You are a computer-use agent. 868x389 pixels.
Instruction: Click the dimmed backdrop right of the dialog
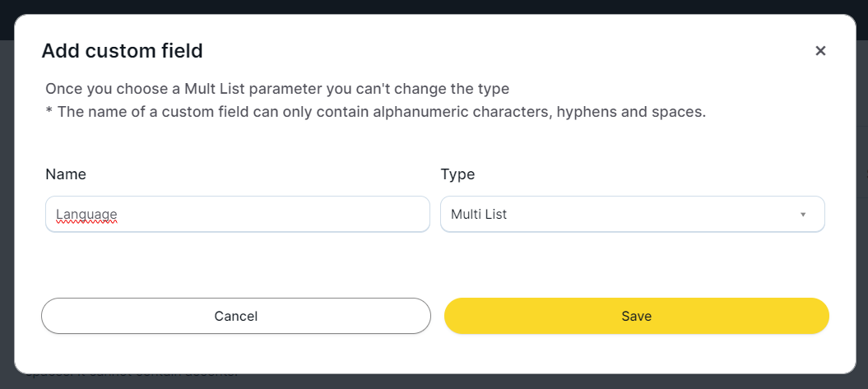tap(861, 206)
